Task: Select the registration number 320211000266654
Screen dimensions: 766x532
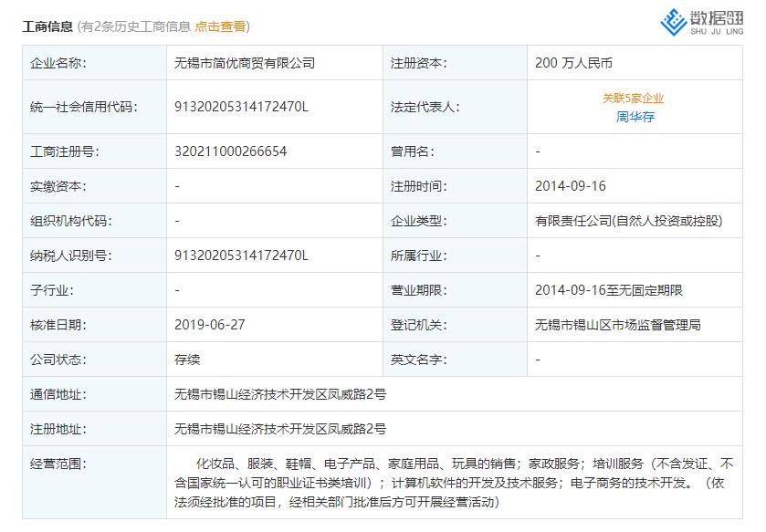Action: (x=232, y=151)
